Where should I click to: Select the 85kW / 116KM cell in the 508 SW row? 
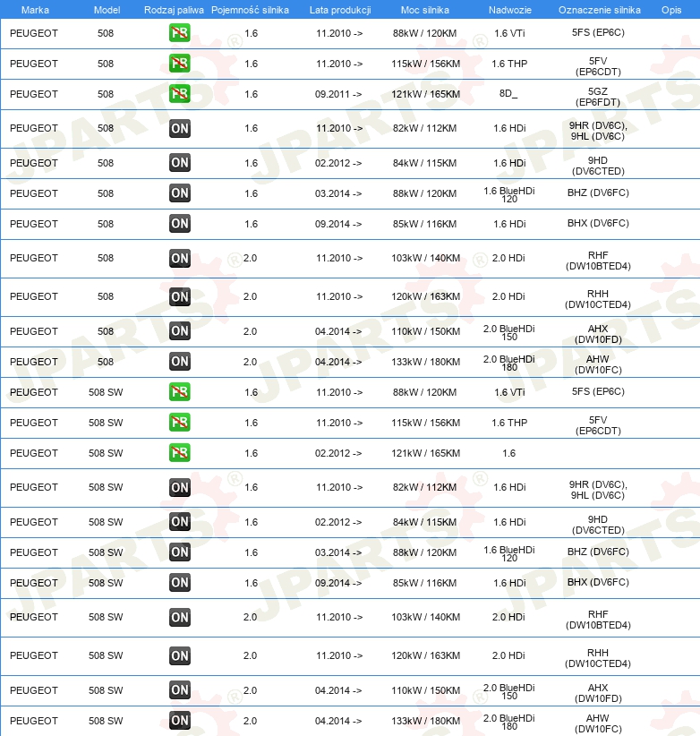tap(424, 583)
